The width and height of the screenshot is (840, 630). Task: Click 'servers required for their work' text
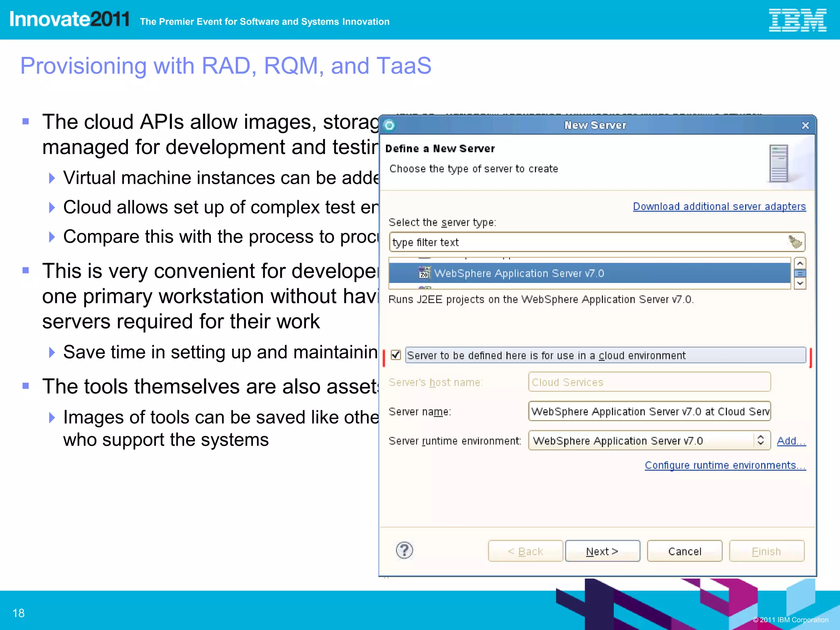tap(181, 321)
